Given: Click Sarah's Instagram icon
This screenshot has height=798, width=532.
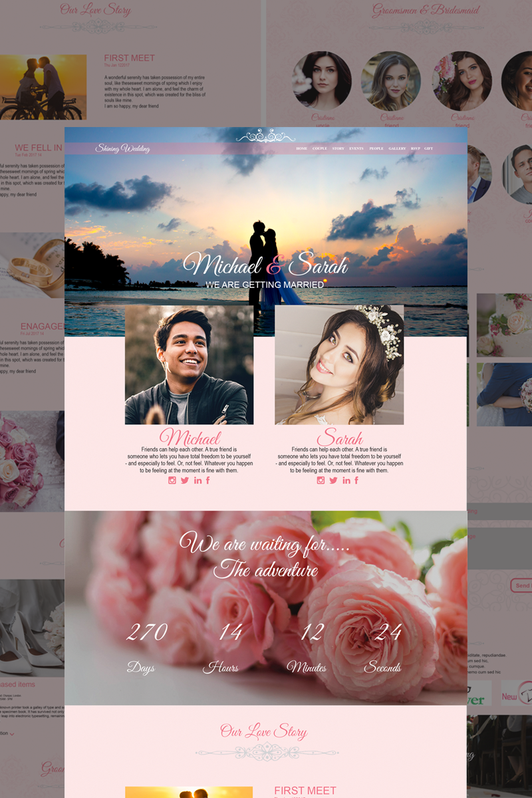Looking at the screenshot, I should click(x=321, y=480).
